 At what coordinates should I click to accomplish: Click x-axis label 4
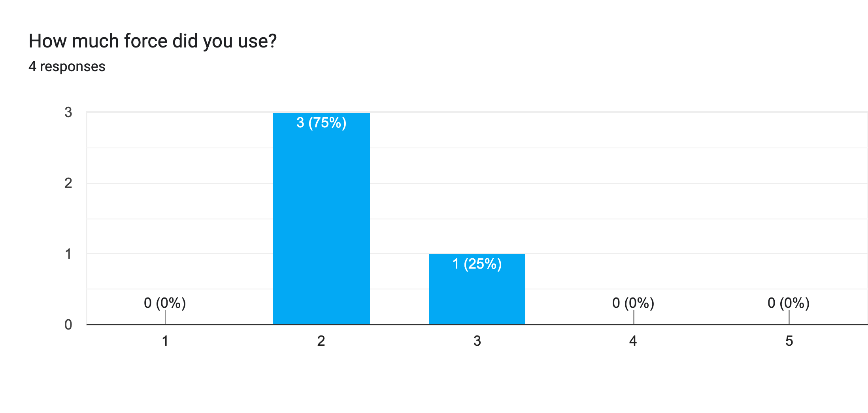click(633, 341)
